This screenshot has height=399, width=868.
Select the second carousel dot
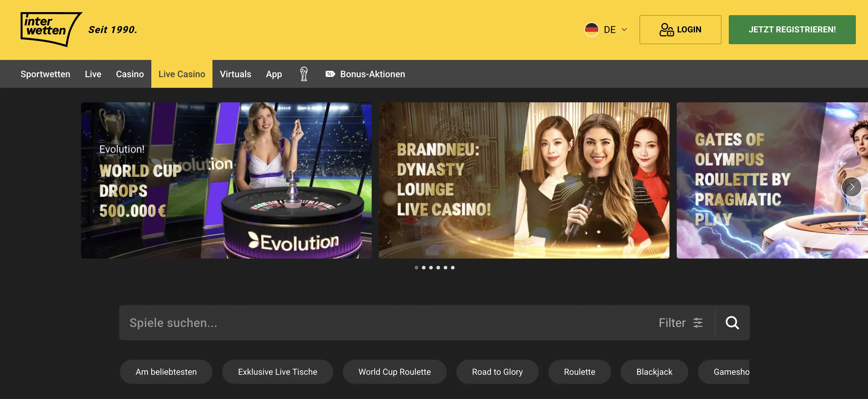point(423,268)
